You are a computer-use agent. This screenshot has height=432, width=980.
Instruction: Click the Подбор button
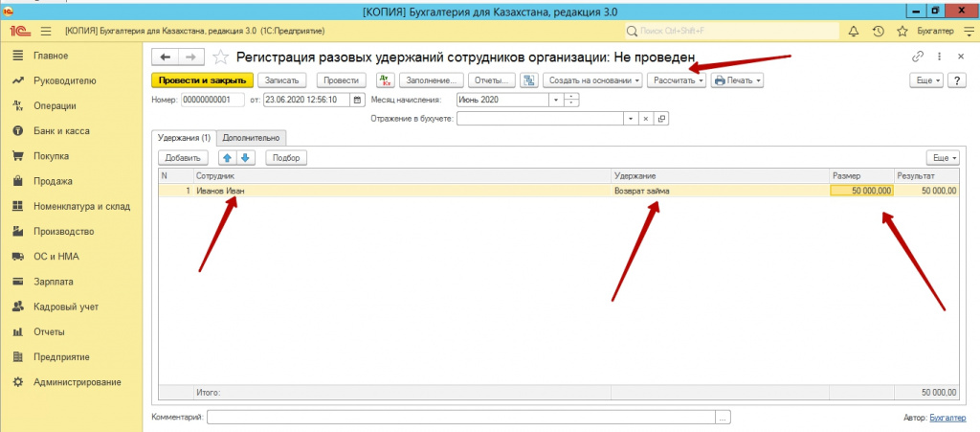click(287, 158)
